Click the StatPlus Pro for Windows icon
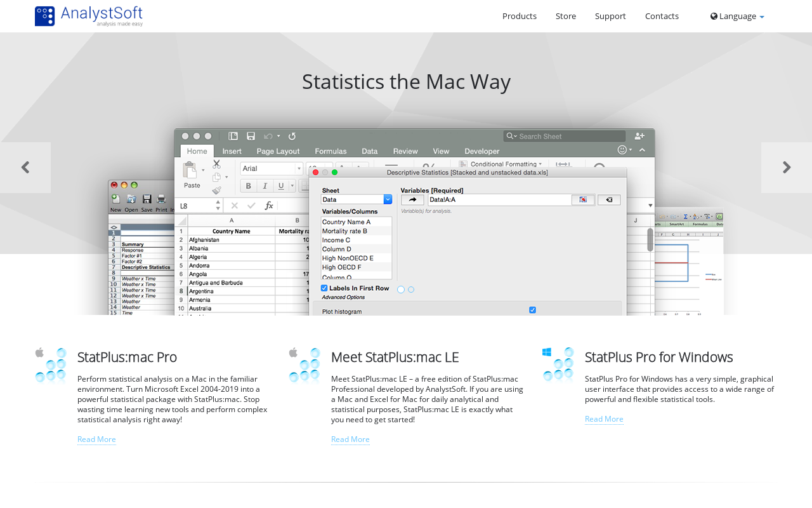Screen dimensions: 812x508 point(558,364)
